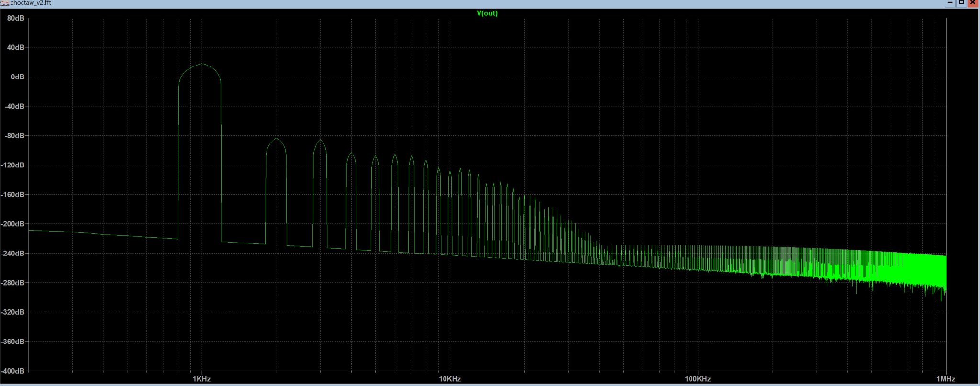Restore the FFT plot window size

tap(961, 3)
